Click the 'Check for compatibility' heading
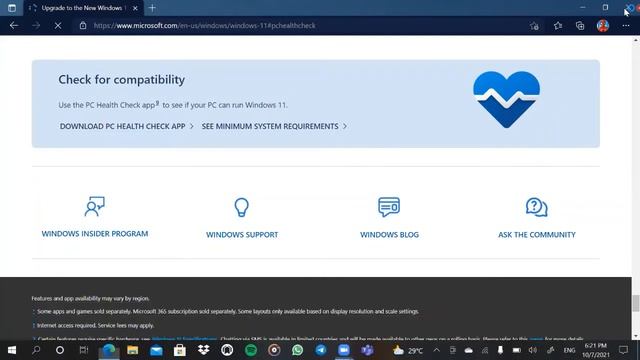Screen dimensions: 640x360 (122, 79)
